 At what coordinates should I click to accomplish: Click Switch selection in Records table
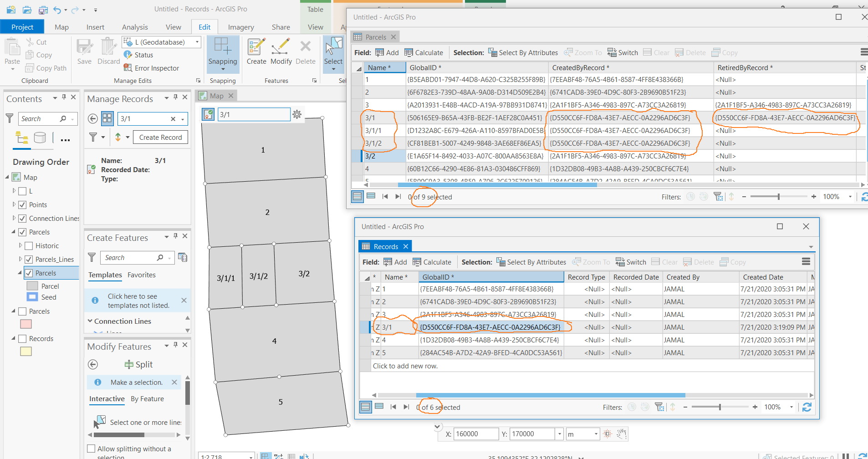[631, 262]
